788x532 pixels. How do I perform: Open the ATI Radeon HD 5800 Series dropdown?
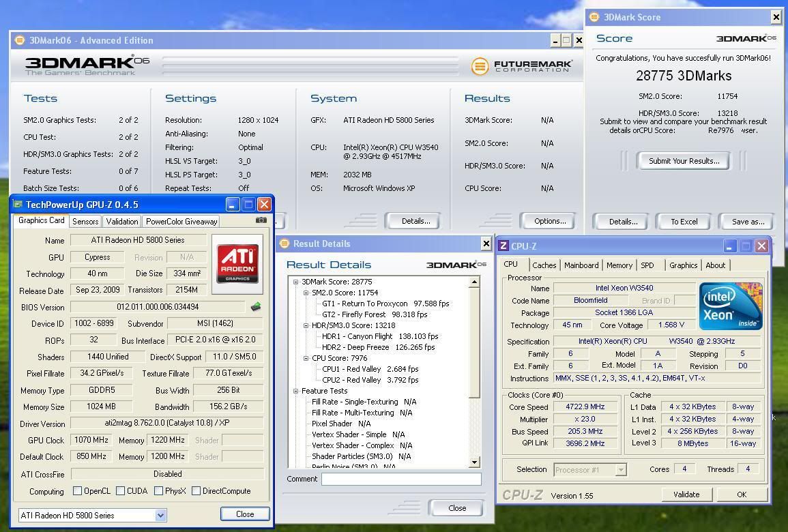tap(160, 515)
